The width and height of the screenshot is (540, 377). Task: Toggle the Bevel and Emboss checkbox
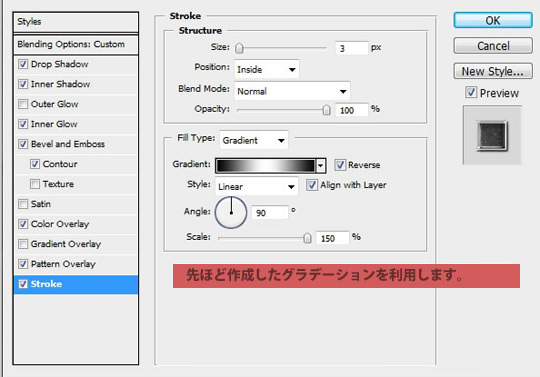(23, 144)
